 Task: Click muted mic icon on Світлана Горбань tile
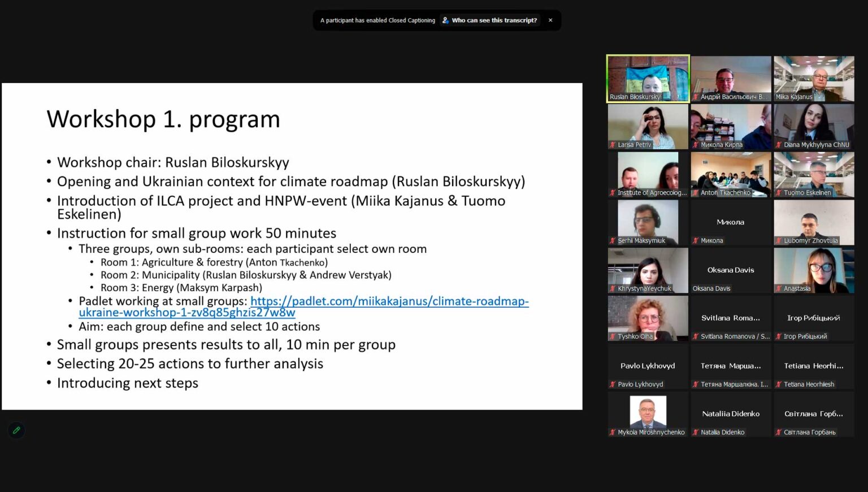779,433
